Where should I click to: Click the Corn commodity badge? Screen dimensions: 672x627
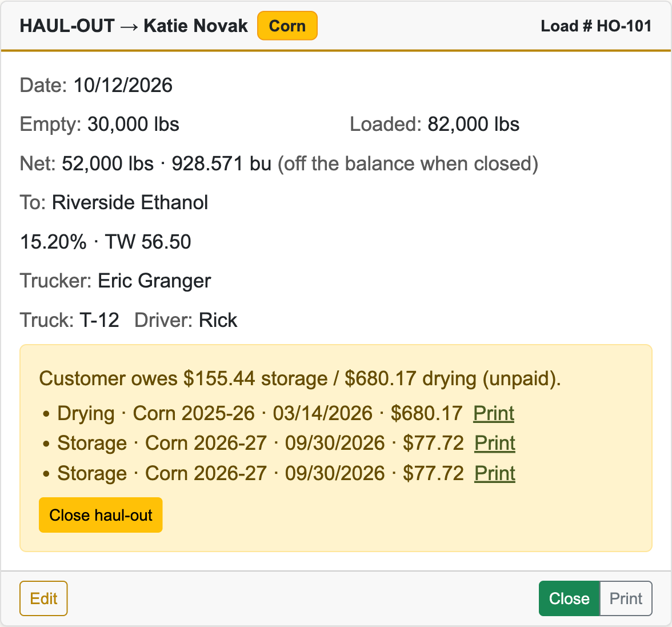[287, 26]
